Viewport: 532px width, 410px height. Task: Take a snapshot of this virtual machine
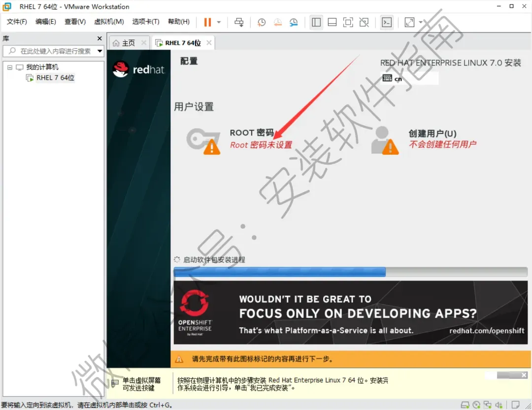coord(261,22)
